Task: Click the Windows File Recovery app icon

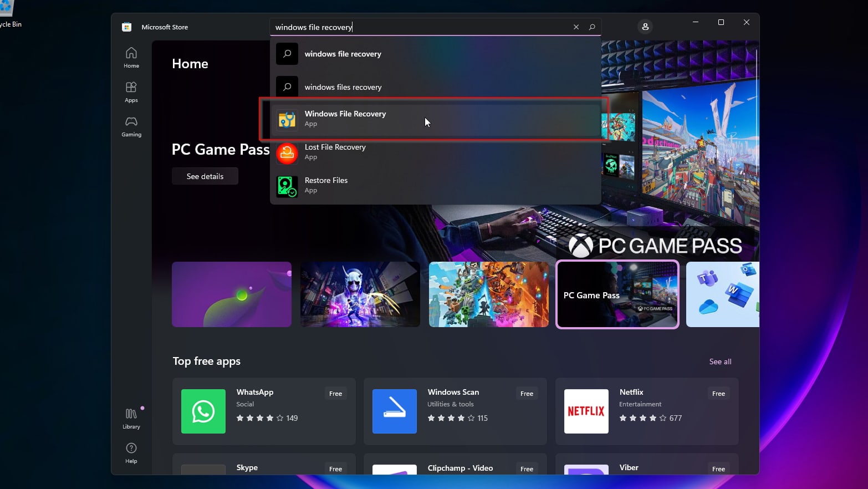Action: 287,120
